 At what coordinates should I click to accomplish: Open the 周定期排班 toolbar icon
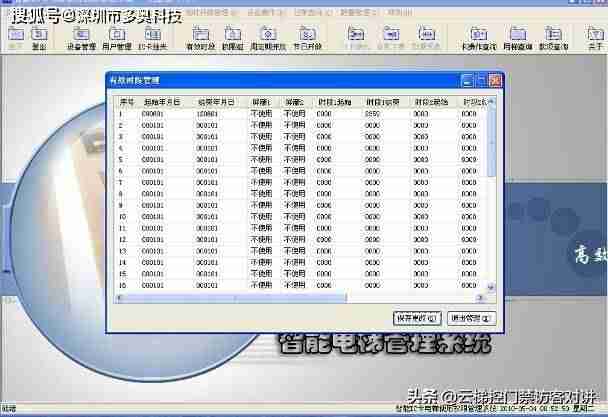pyautogui.click(x=268, y=38)
